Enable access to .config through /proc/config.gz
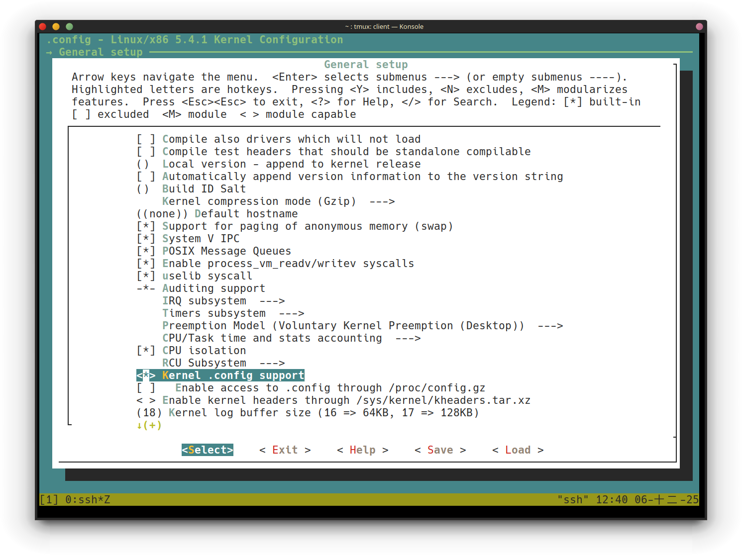Screen dimensions: 742x560 [x=146, y=388]
